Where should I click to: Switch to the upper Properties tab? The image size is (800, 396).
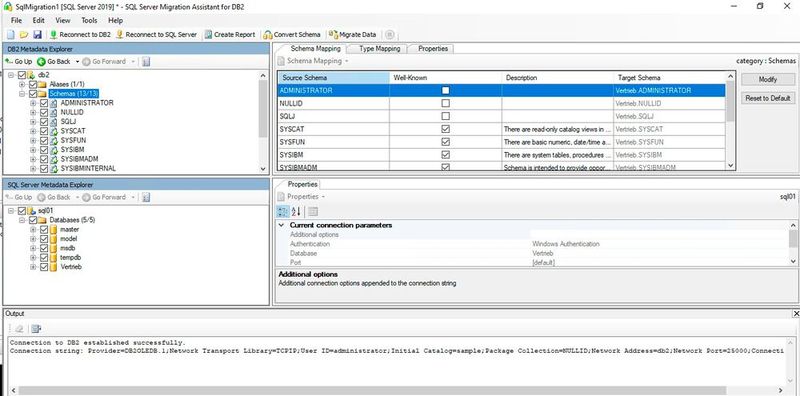pos(433,48)
